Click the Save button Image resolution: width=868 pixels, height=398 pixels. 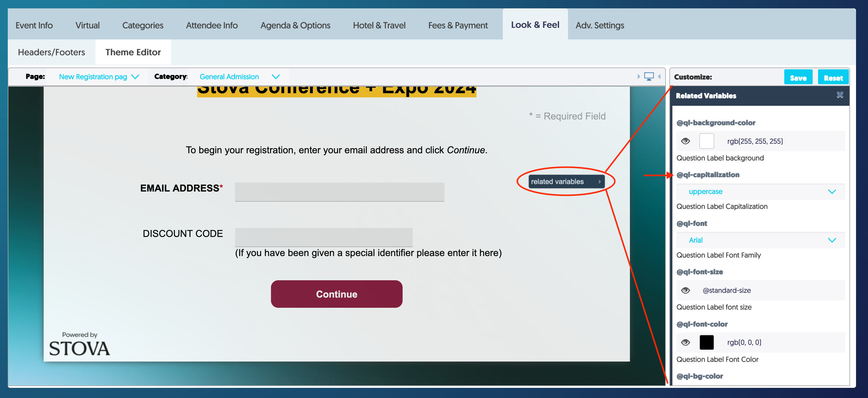point(798,77)
